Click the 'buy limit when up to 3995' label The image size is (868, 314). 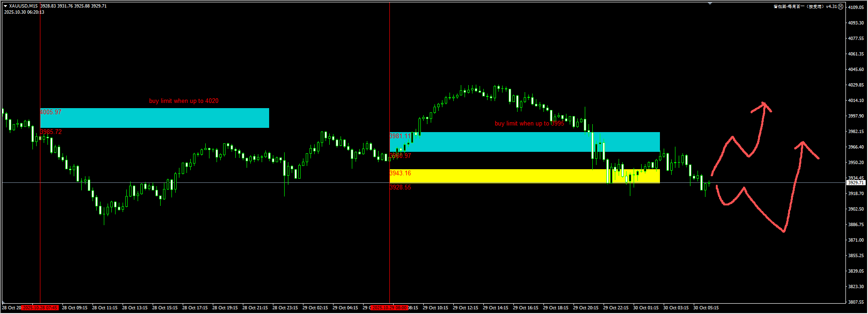click(x=529, y=124)
